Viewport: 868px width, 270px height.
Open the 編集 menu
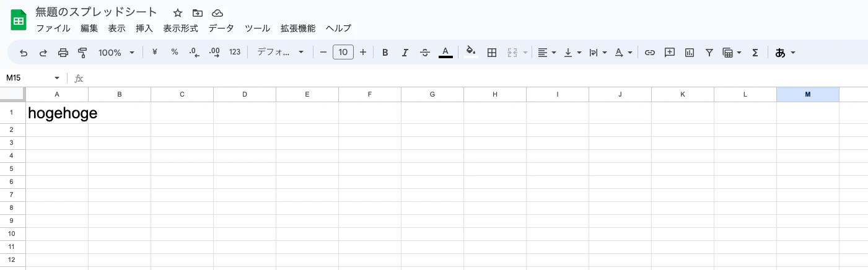[x=89, y=28]
